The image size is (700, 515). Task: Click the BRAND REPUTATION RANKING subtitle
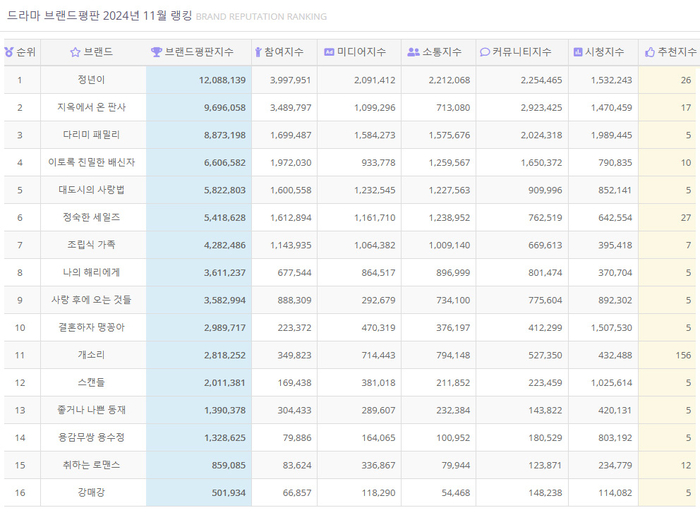(x=262, y=17)
